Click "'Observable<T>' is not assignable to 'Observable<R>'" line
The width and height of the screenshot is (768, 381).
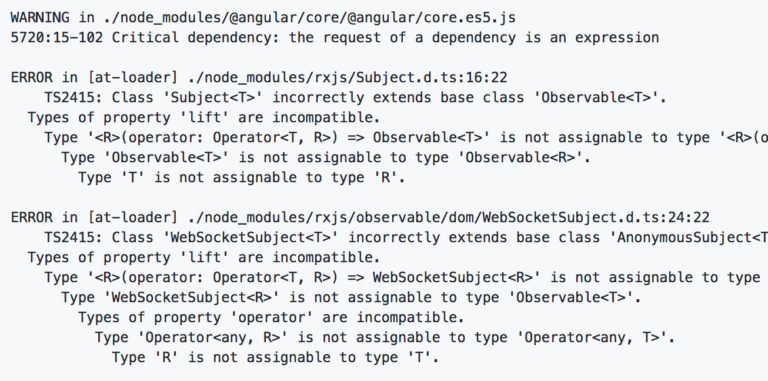click(326, 157)
